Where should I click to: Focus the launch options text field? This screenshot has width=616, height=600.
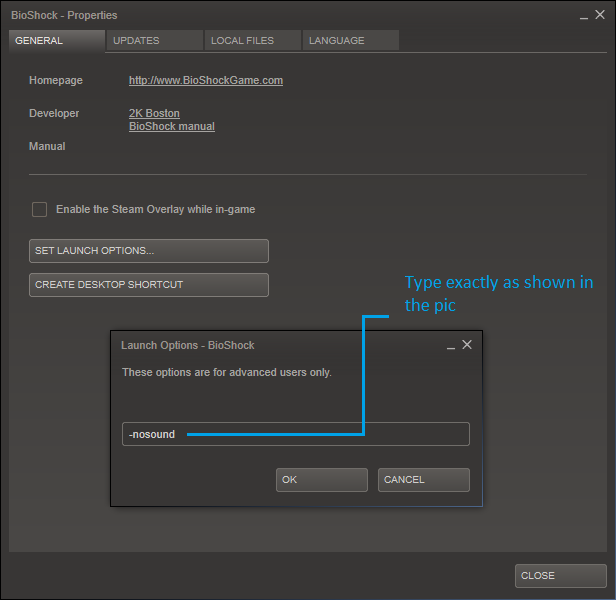pos(296,434)
